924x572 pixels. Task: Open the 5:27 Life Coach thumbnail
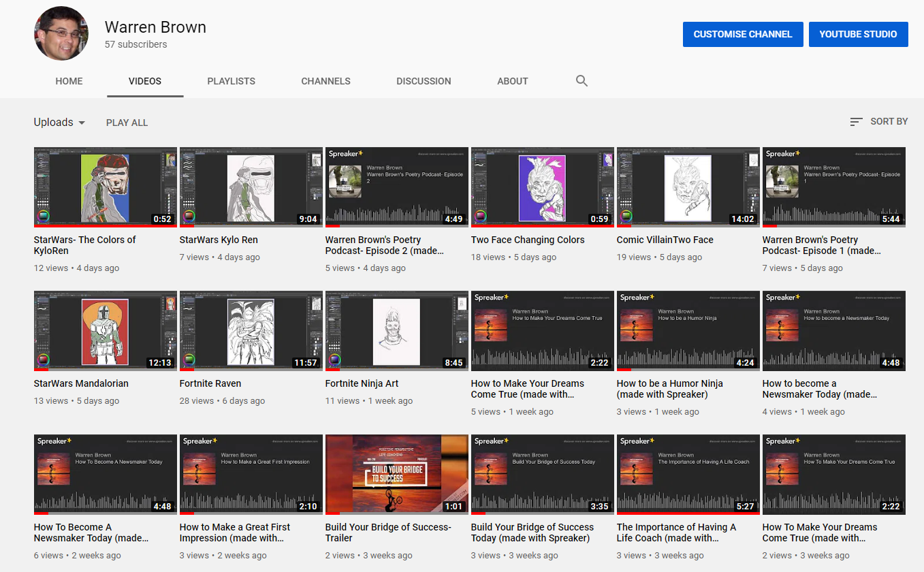688,475
